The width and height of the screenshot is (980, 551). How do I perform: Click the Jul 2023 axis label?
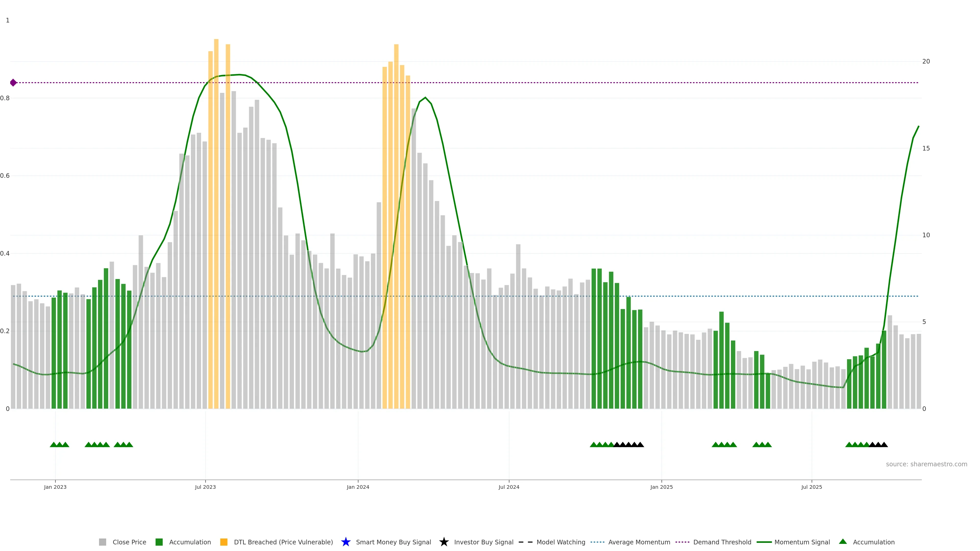point(205,487)
